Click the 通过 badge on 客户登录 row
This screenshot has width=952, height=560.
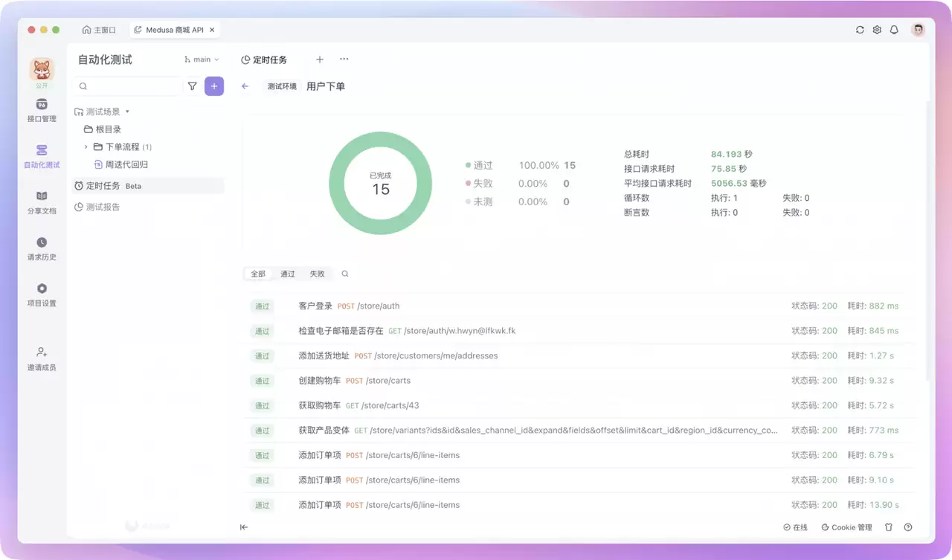click(x=263, y=306)
